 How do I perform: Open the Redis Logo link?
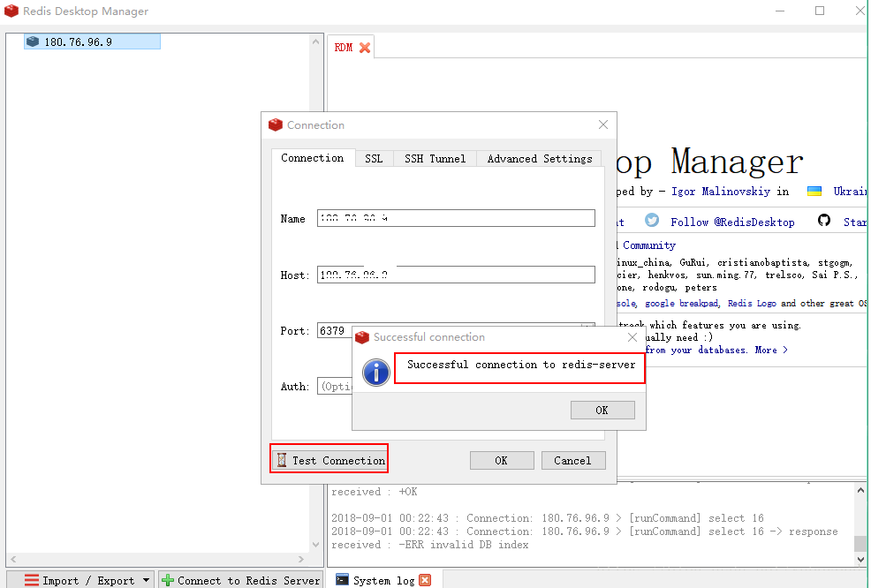752,303
